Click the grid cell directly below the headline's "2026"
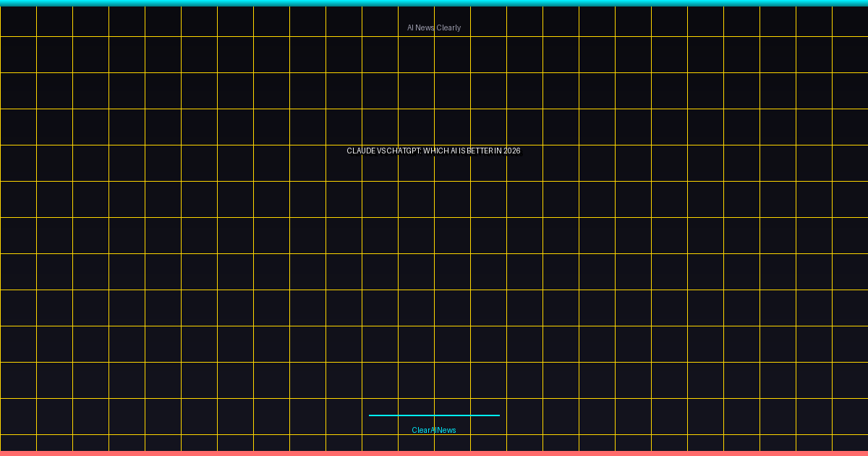Viewport: 868px width, 456px height. coord(524,199)
